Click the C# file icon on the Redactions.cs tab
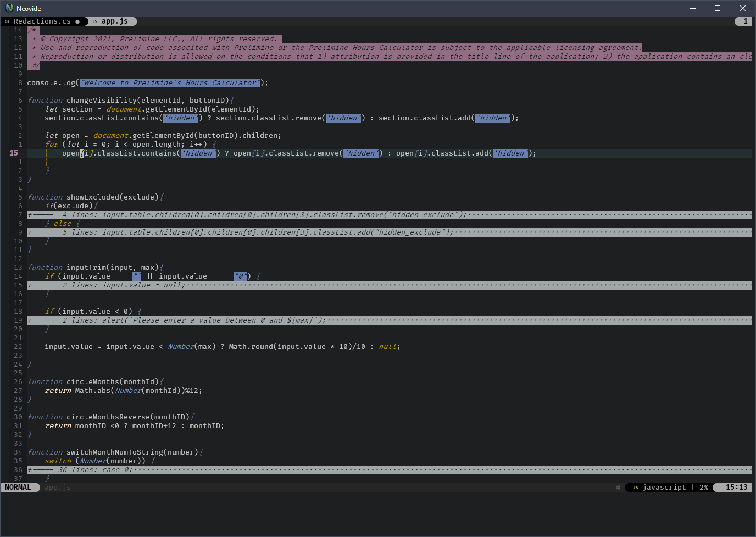The width and height of the screenshot is (756, 537). point(7,21)
